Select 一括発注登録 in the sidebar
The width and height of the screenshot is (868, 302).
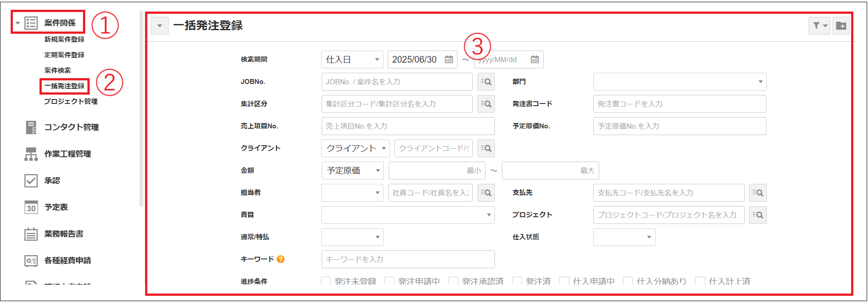[64, 86]
